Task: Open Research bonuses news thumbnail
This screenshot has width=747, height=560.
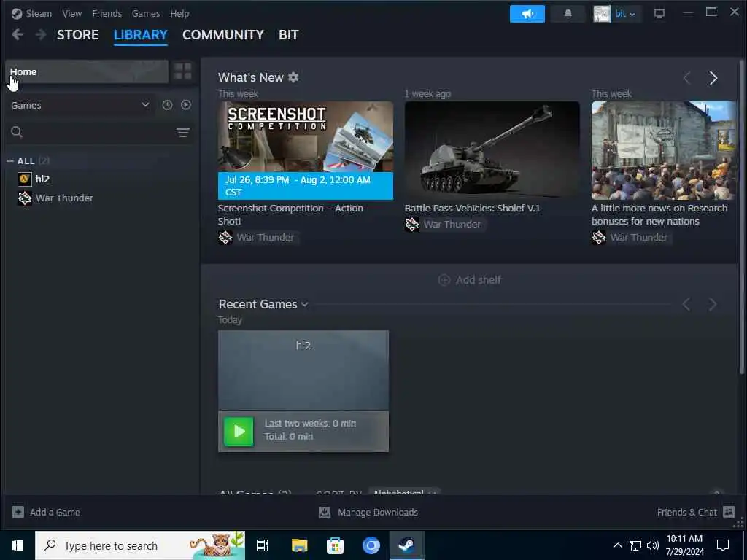Action: (x=664, y=150)
